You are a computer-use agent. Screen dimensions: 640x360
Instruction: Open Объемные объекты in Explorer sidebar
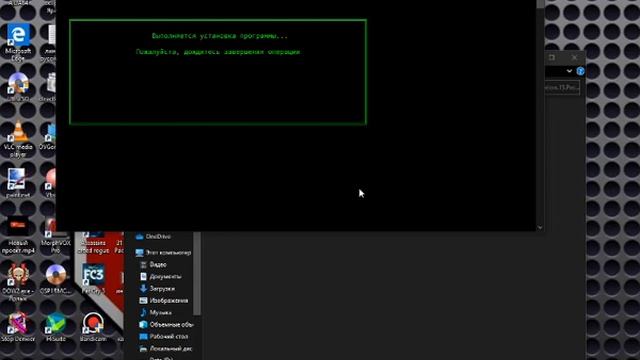166,324
